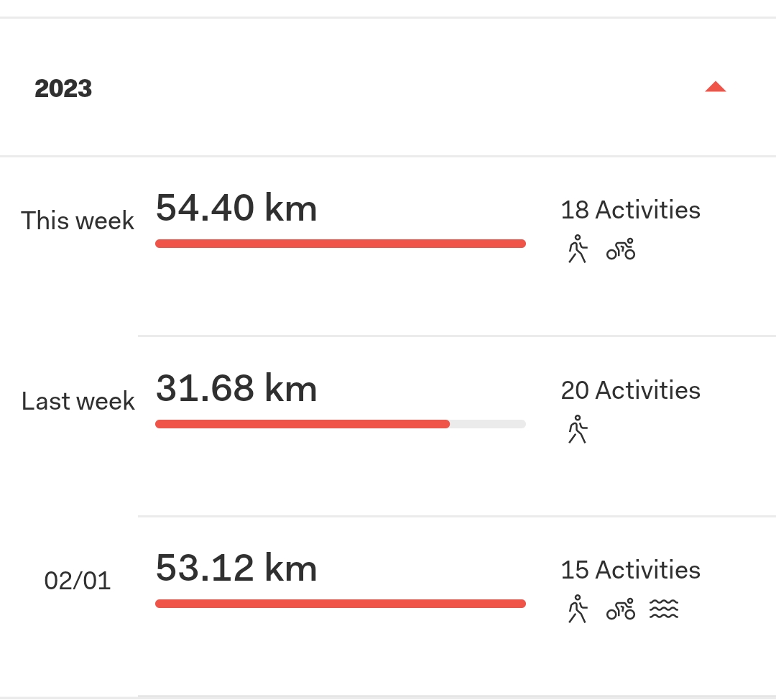The image size is (776, 700).
Task: Open the 18 Activities link
Action: pos(631,210)
